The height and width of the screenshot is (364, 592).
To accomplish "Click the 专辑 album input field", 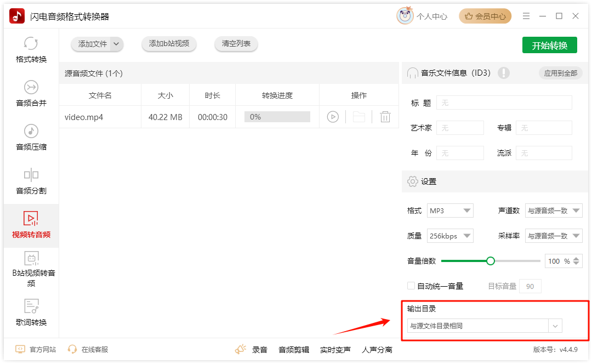I will coord(544,128).
